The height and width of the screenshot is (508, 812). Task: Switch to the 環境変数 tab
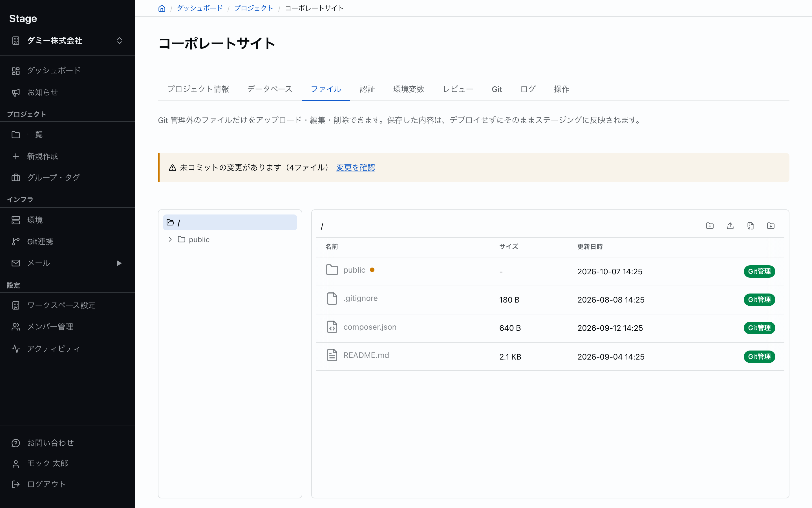pos(409,89)
